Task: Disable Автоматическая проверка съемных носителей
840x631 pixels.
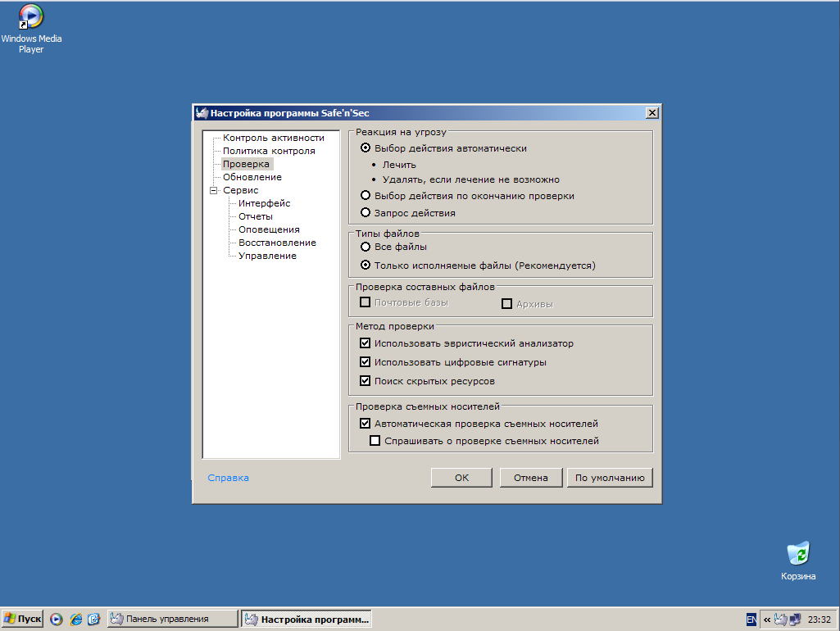Action: pos(366,423)
